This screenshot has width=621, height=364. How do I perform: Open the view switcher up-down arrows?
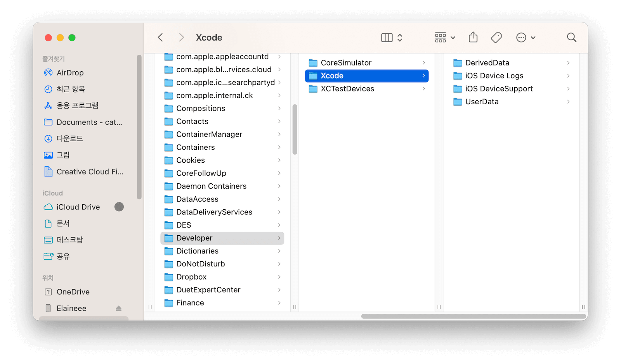[x=400, y=38]
